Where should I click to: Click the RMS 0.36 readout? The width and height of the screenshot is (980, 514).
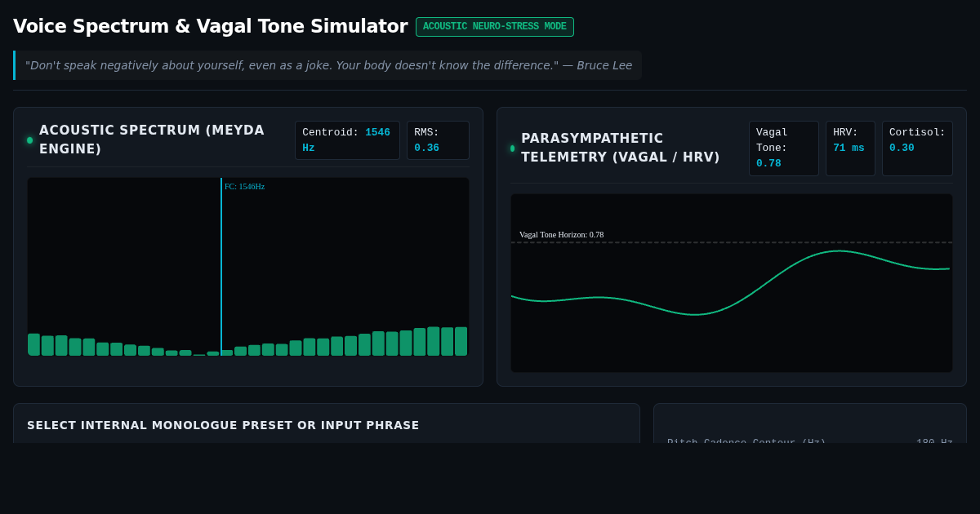[438, 140]
